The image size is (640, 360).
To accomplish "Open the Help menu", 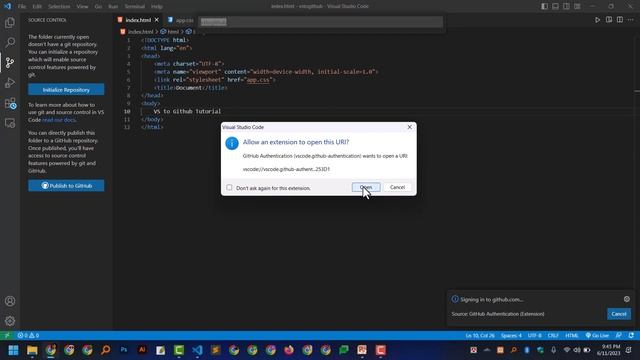I will click(157, 7).
